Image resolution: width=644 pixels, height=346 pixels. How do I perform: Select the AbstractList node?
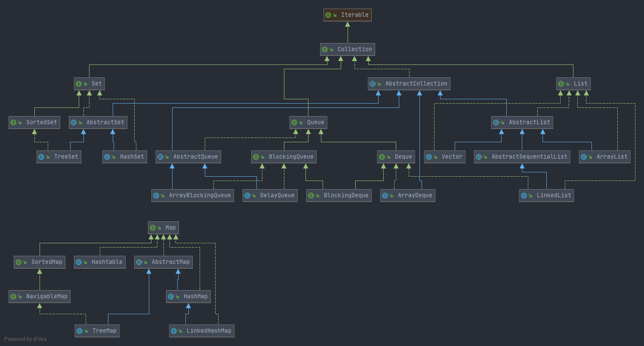coord(522,122)
